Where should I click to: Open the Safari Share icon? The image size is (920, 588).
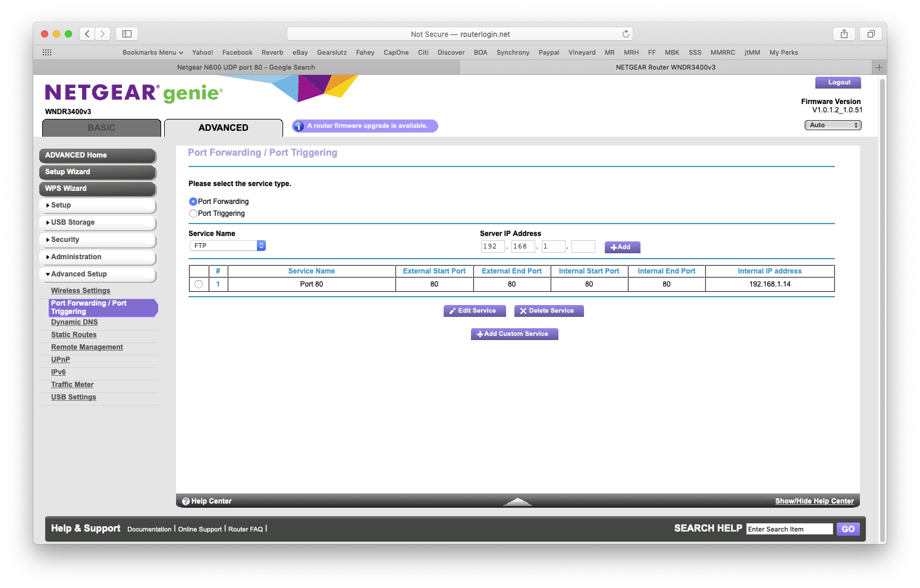pos(844,34)
